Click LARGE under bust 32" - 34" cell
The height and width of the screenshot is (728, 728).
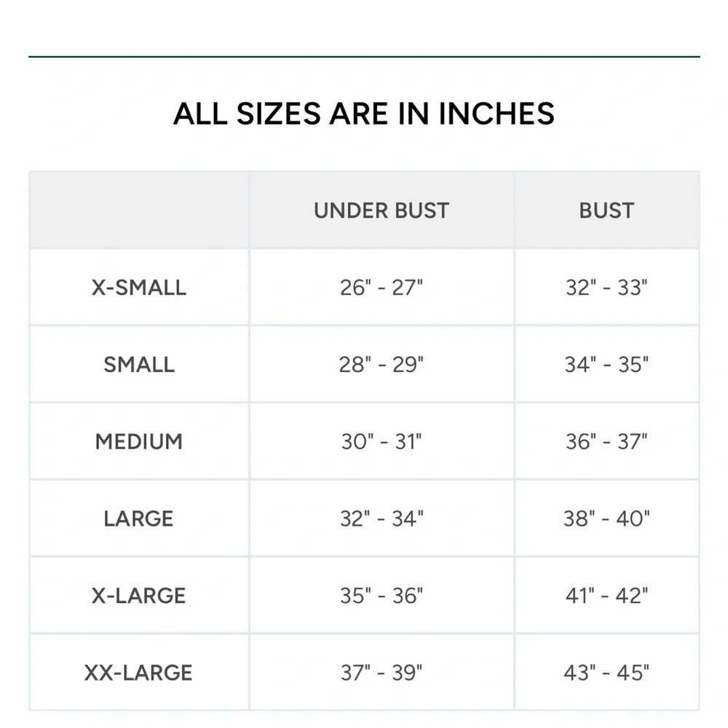point(381,519)
